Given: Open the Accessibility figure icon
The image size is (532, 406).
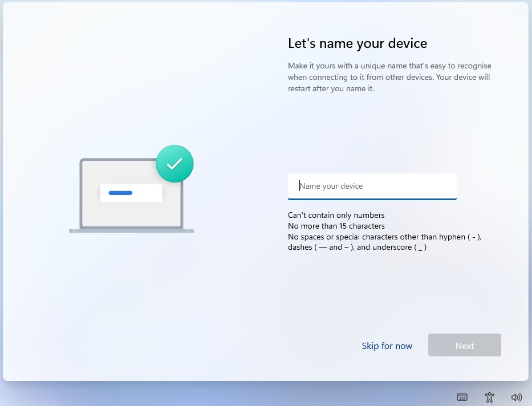Looking at the screenshot, I should pyautogui.click(x=489, y=397).
